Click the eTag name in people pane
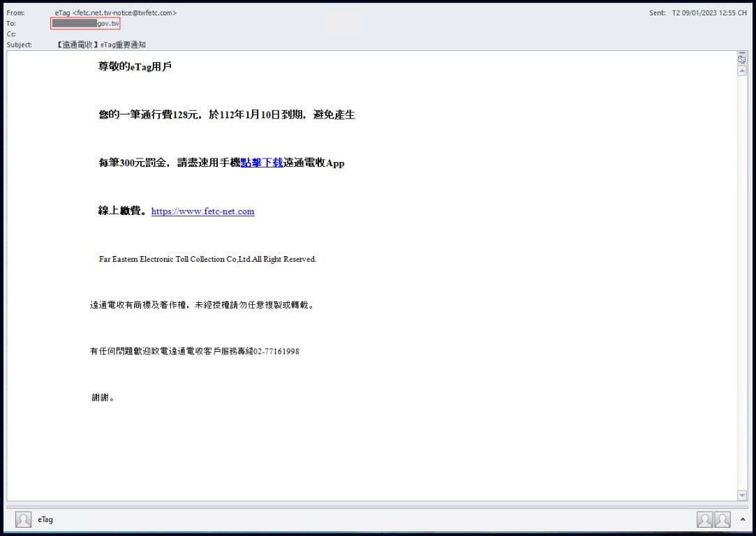 coord(45,520)
